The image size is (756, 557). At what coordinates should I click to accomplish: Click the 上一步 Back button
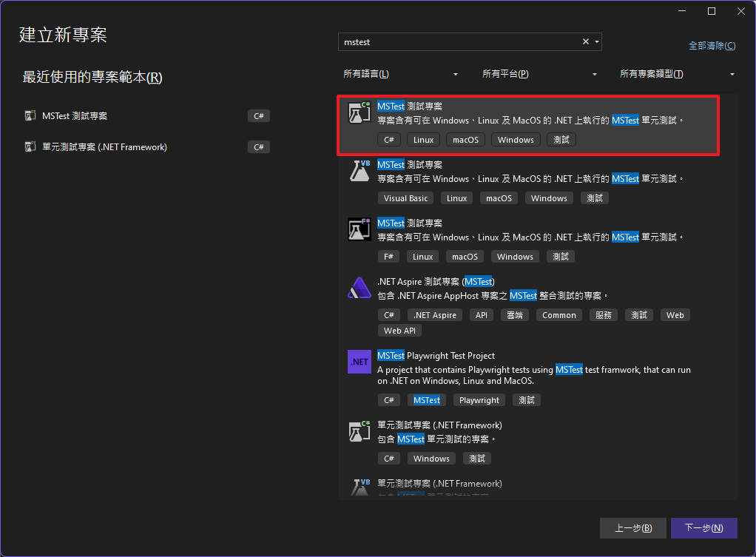[x=633, y=528]
